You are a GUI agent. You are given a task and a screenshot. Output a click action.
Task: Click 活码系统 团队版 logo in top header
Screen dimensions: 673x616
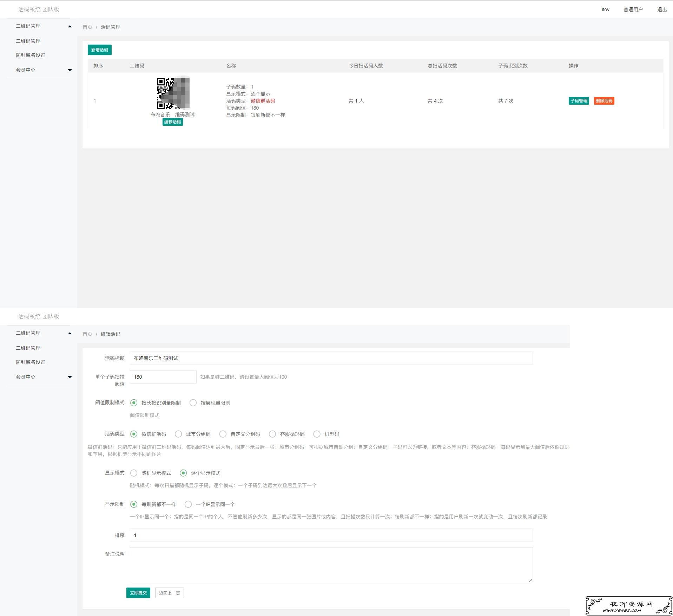pos(39,9)
